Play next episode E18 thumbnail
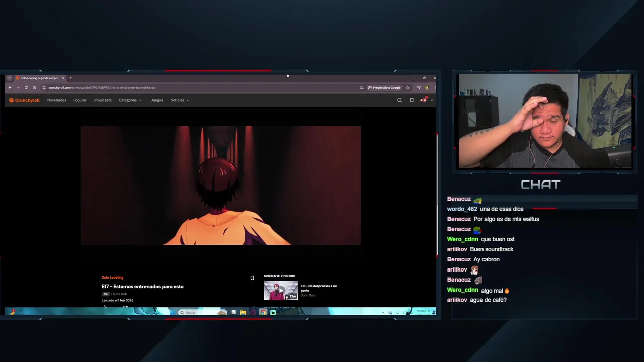Screen dimensions: 644x362 pyautogui.click(x=281, y=290)
